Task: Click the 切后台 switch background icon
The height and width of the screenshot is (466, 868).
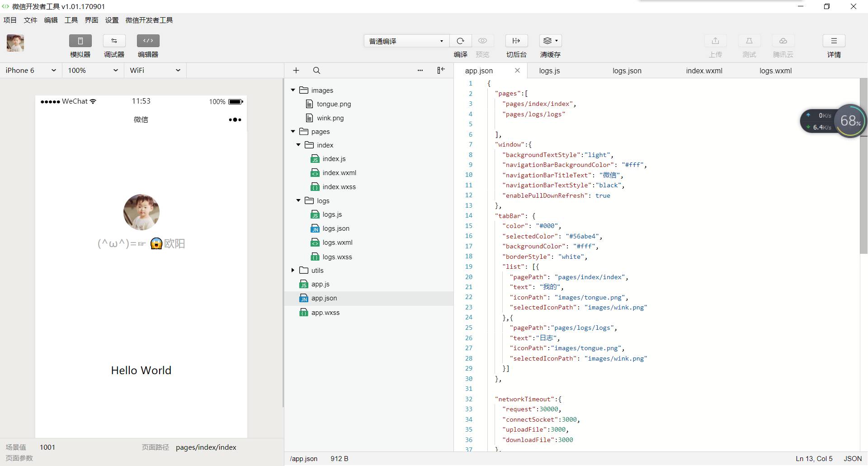Action: click(516, 41)
